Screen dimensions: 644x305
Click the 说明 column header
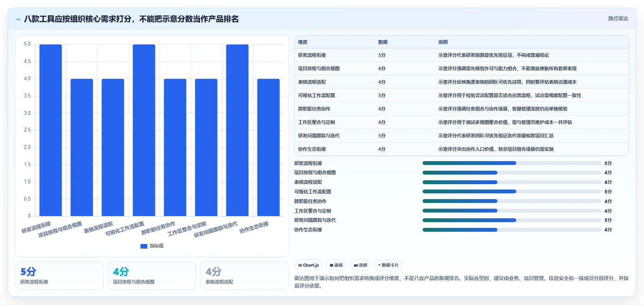443,42
